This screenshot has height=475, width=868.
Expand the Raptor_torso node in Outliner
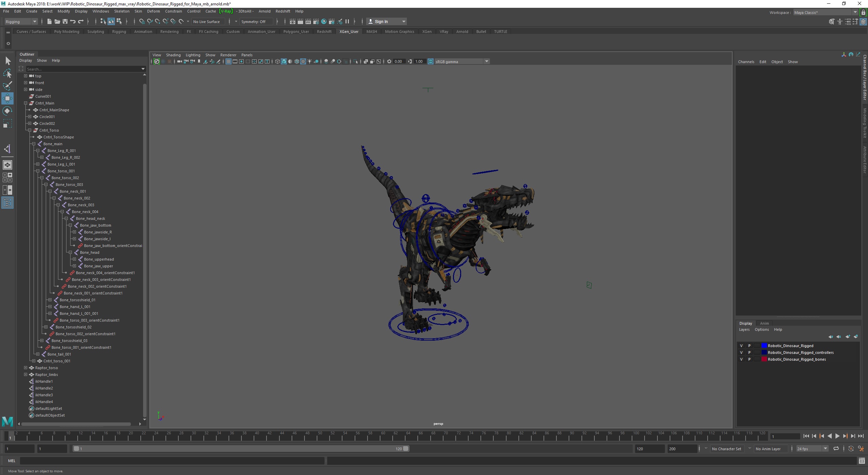tap(25, 368)
